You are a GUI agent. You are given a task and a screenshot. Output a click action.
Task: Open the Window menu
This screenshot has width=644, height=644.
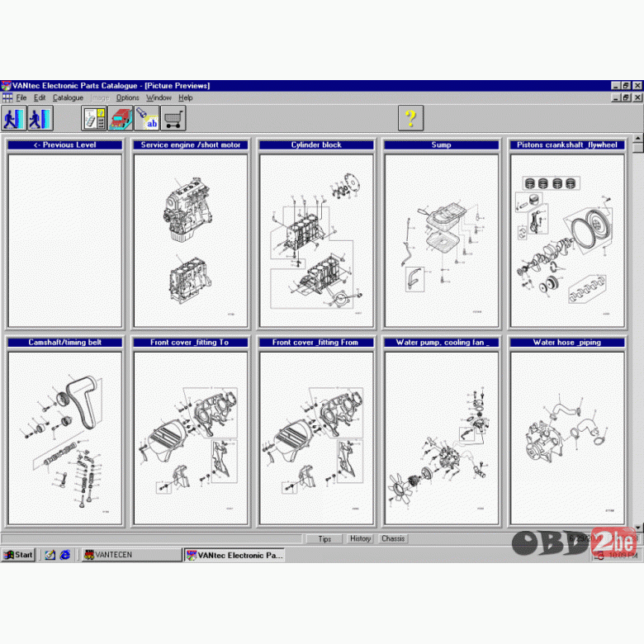point(159,97)
